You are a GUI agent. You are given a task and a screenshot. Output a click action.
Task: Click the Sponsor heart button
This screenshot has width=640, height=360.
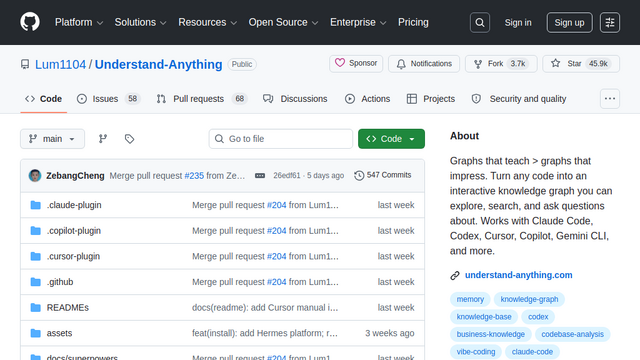(x=356, y=63)
